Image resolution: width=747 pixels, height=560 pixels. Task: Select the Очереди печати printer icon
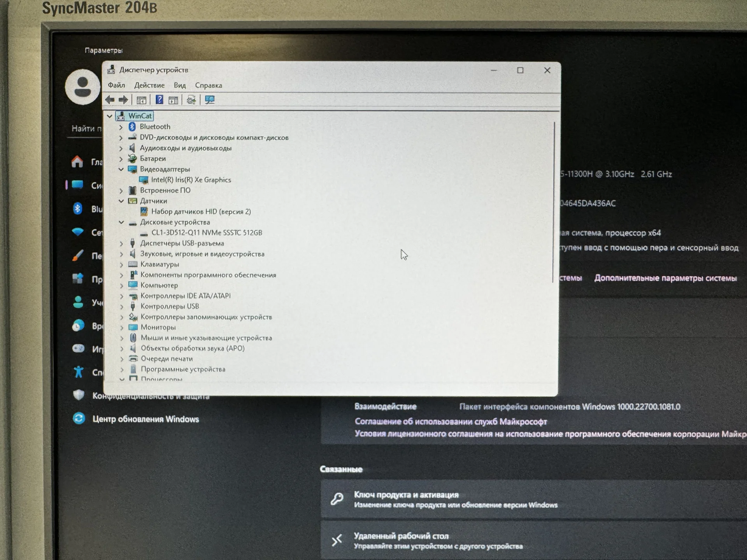[133, 359]
